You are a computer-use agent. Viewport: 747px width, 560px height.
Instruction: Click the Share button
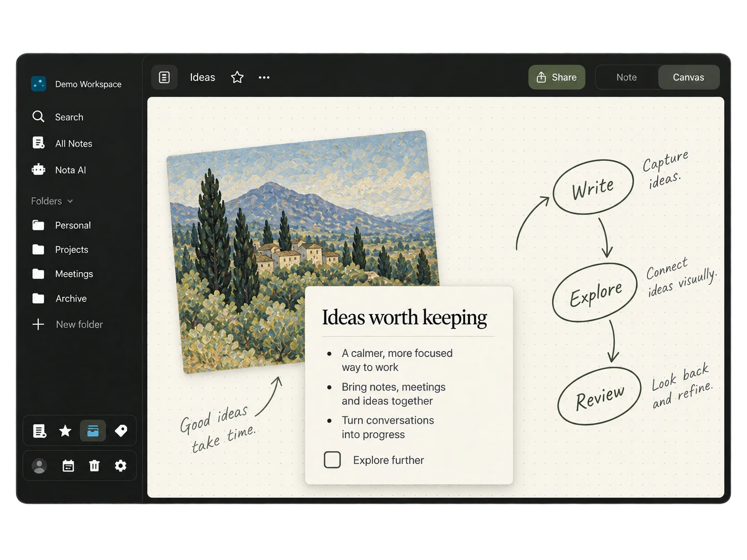pos(557,77)
